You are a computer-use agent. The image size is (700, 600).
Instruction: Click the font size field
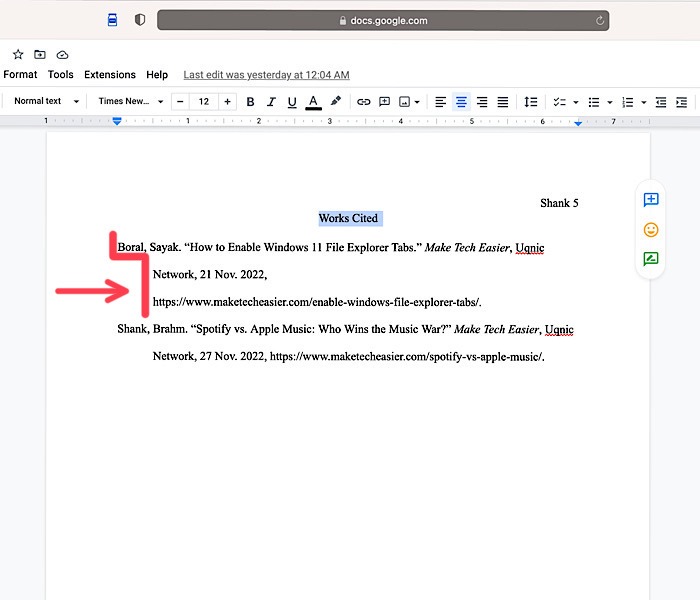204,102
